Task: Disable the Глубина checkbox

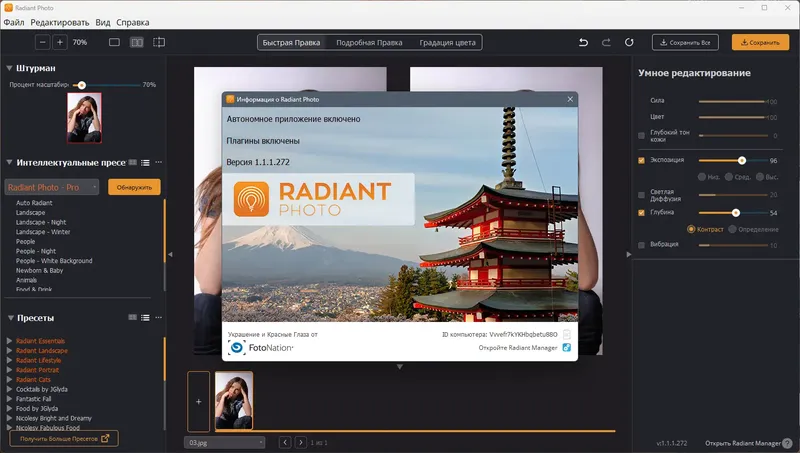Action: tap(641, 213)
